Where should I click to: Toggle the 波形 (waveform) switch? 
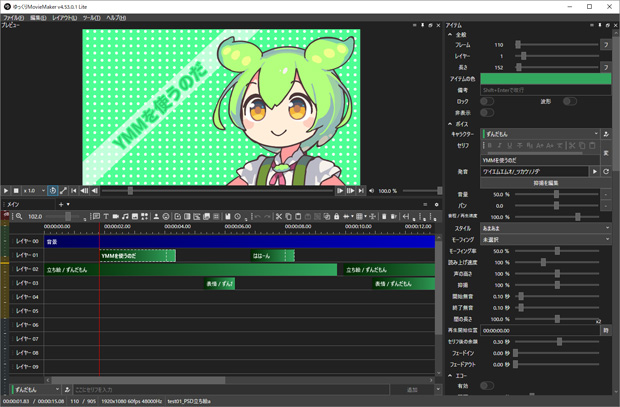(570, 102)
